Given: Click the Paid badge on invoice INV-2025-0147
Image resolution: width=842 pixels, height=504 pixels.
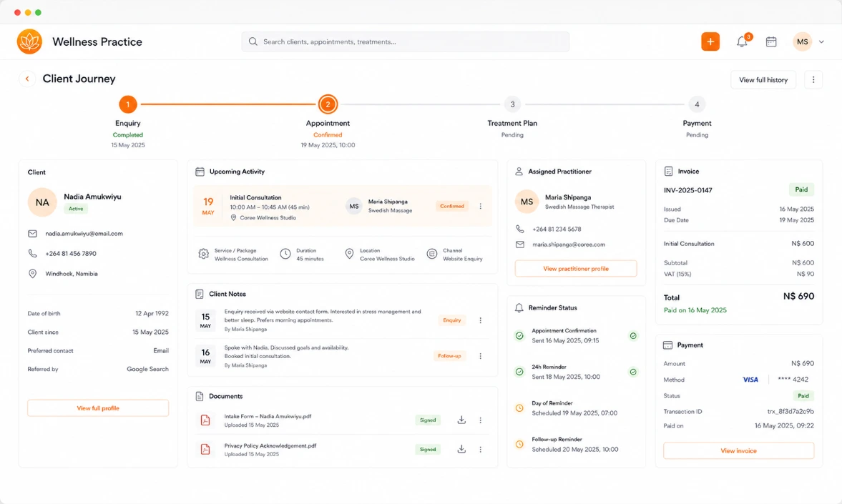Looking at the screenshot, I should [801, 189].
